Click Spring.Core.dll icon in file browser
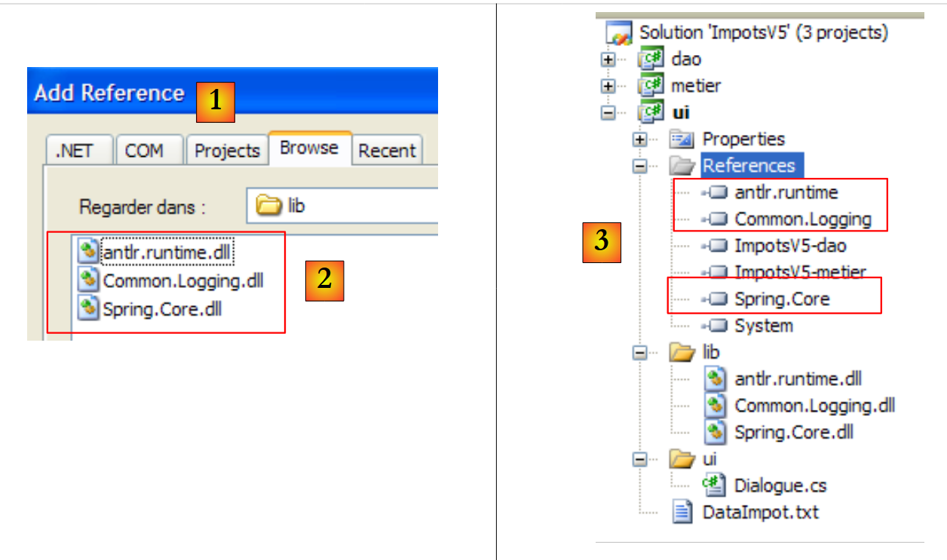 click(x=89, y=308)
